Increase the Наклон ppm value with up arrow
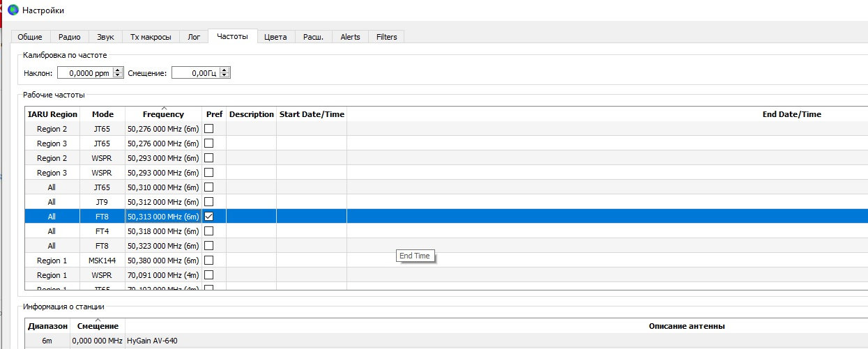Screen dimensions: 868x349 pyautogui.click(x=117, y=70)
